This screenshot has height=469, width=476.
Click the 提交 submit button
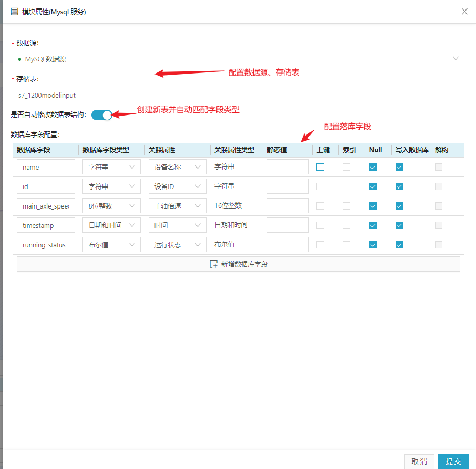click(453, 462)
